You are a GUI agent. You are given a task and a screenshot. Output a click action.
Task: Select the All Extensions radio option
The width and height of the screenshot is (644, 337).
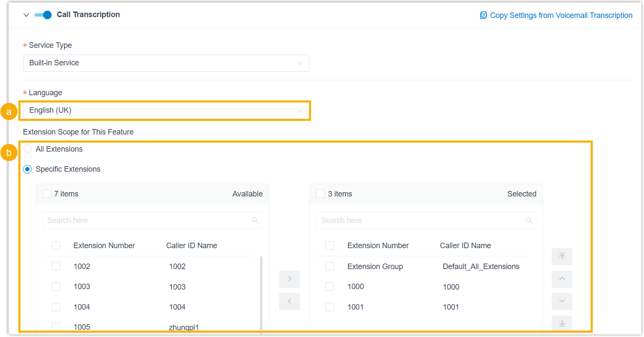(27, 149)
